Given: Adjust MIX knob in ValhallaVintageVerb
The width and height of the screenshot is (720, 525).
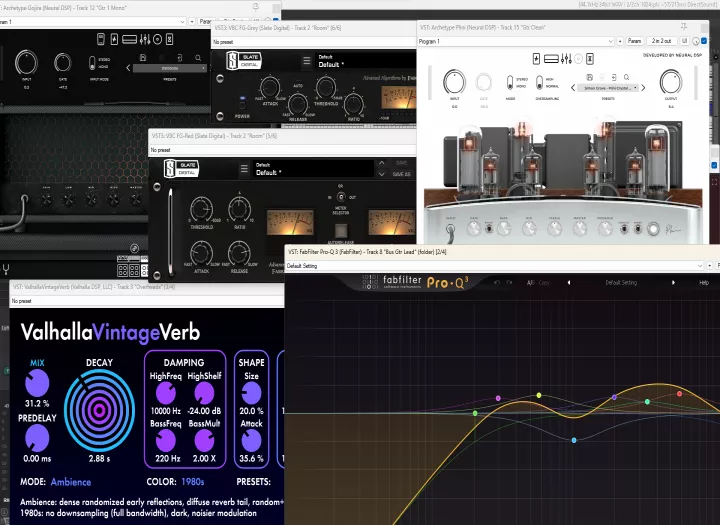Looking at the screenshot, I should click(x=37, y=383).
